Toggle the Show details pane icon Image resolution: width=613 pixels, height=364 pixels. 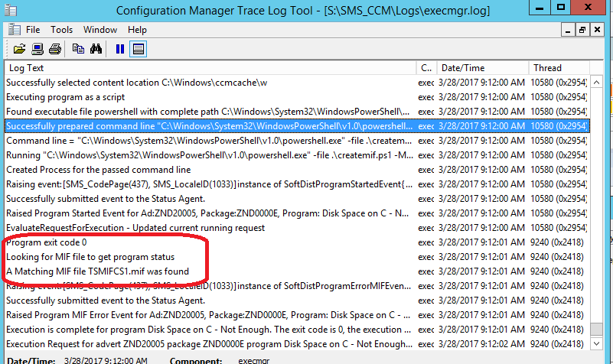pos(139,49)
